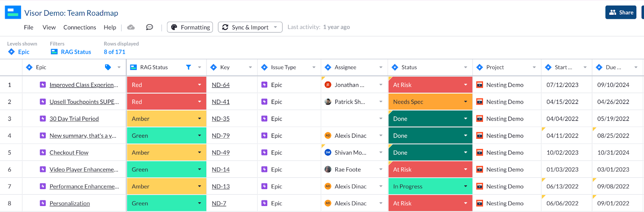Open Status dropdown showing In Progress
The width and height of the screenshot is (644, 212).
point(466,186)
